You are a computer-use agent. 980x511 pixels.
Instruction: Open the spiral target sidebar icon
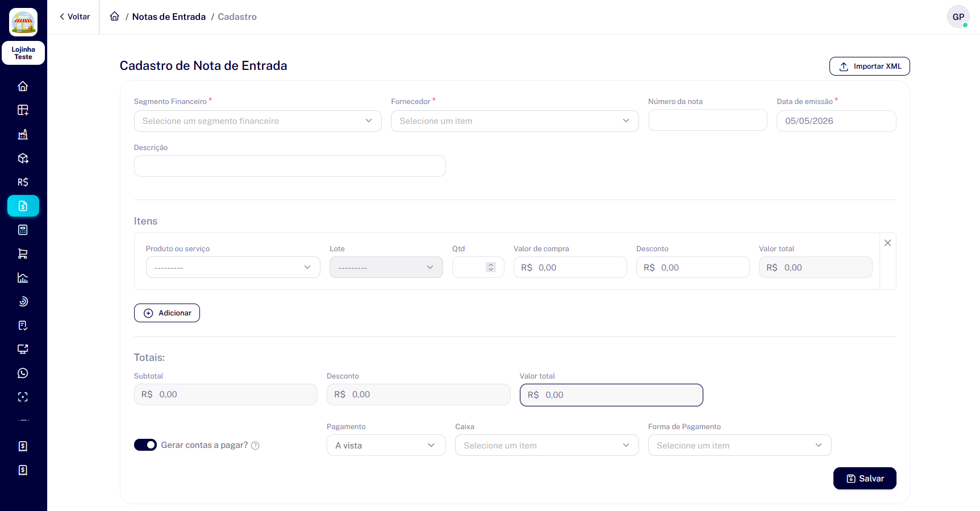pos(23,301)
